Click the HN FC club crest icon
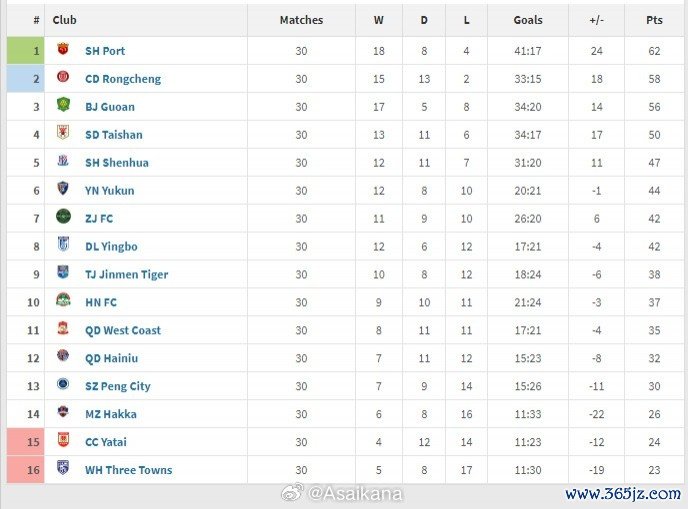This screenshot has height=509, width=688. pyautogui.click(x=63, y=302)
